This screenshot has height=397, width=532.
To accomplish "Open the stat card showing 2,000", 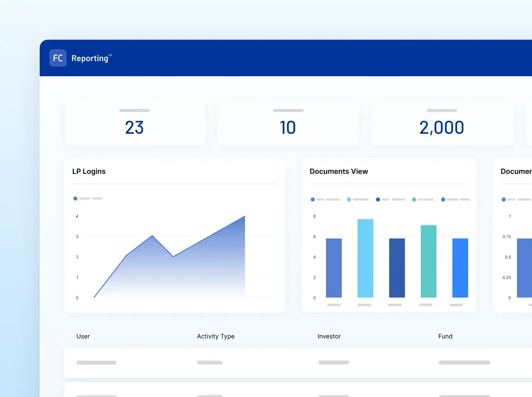I will coord(442,123).
